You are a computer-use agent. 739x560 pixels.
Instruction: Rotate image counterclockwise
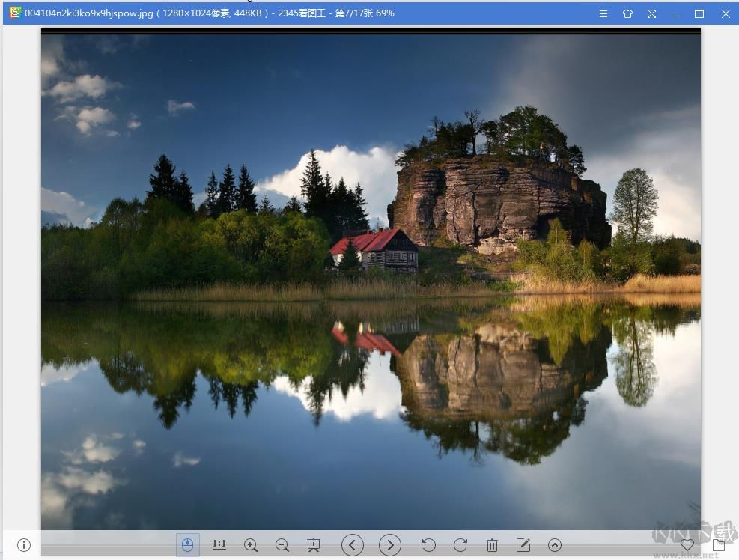tap(428, 545)
